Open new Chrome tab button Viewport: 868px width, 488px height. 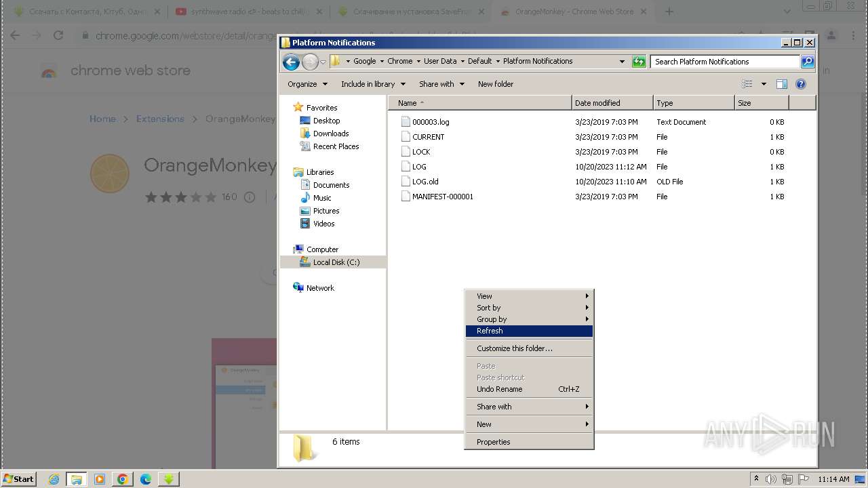tap(669, 12)
